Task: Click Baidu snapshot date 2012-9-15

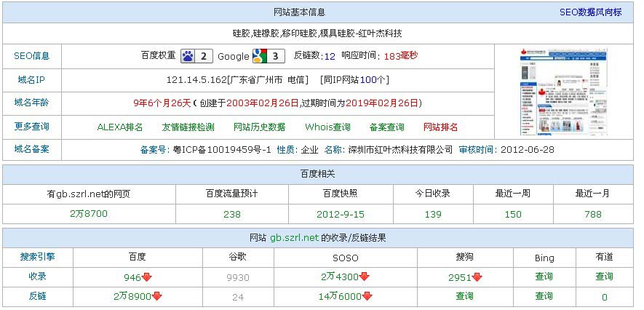Action: click(x=341, y=215)
